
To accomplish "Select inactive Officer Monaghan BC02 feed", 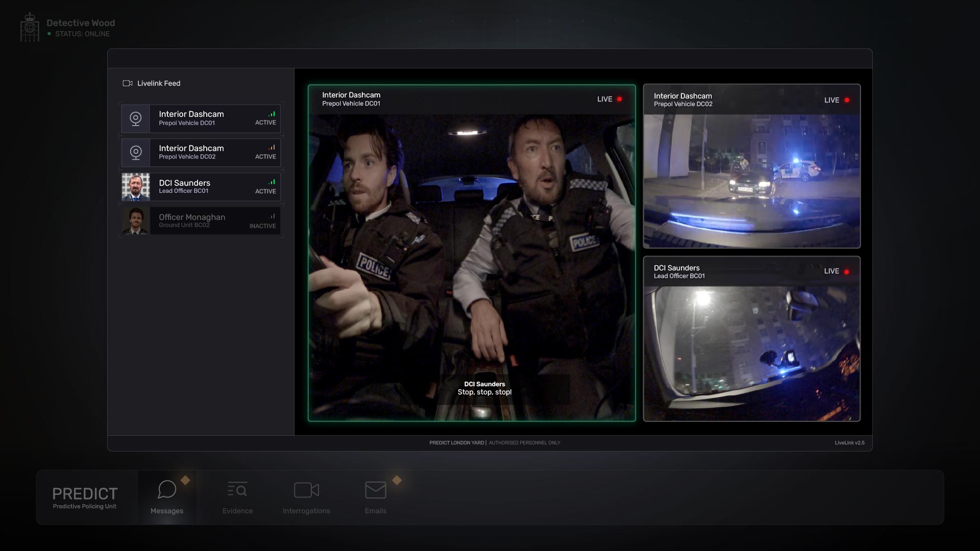I will tap(204, 221).
